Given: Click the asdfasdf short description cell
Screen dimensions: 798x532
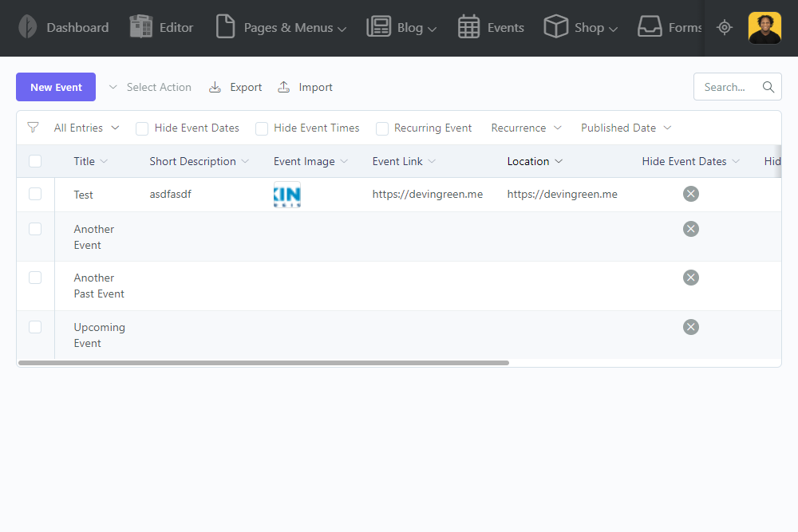Looking at the screenshot, I should (x=171, y=194).
